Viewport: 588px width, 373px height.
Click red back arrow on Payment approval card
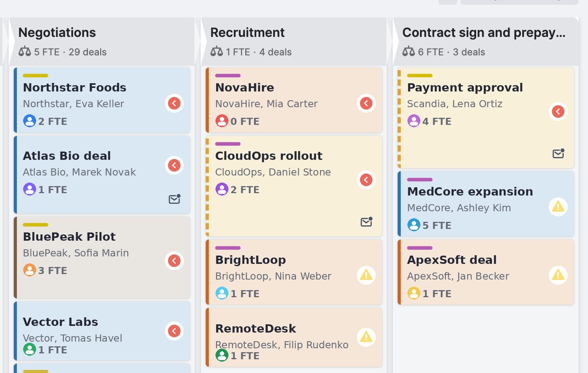[558, 111]
